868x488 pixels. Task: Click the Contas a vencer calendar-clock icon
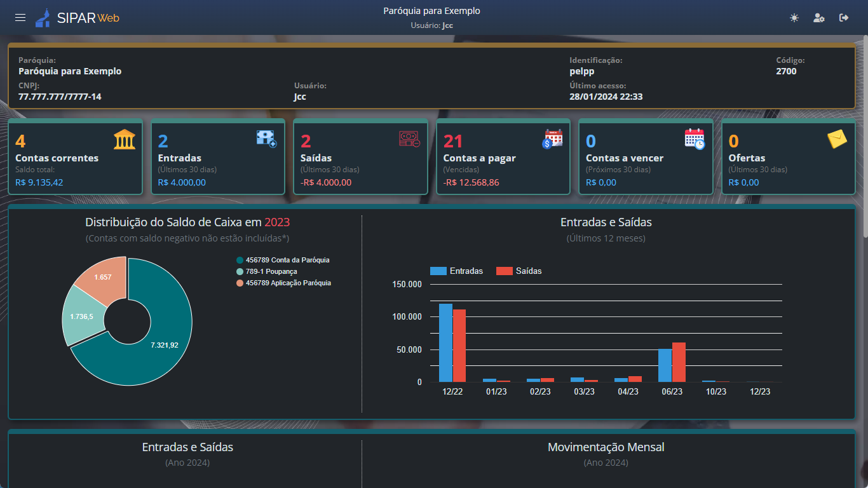[x=695, y=139]
